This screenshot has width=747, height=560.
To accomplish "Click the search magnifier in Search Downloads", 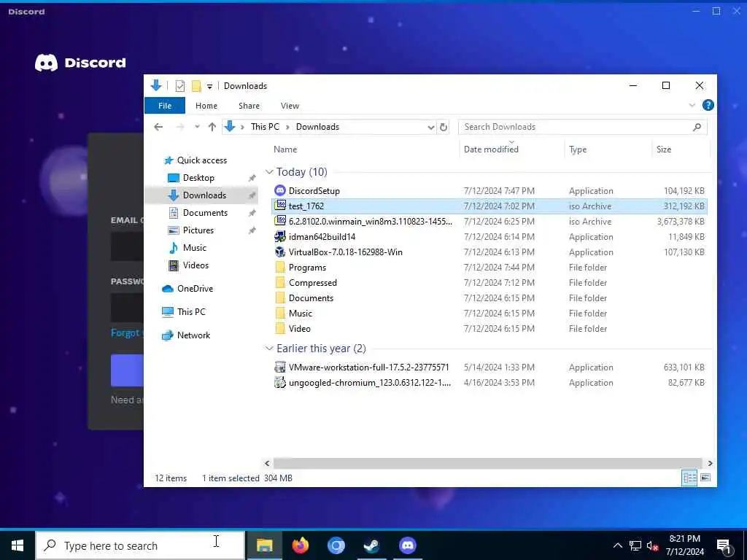I will coord(697,127).
